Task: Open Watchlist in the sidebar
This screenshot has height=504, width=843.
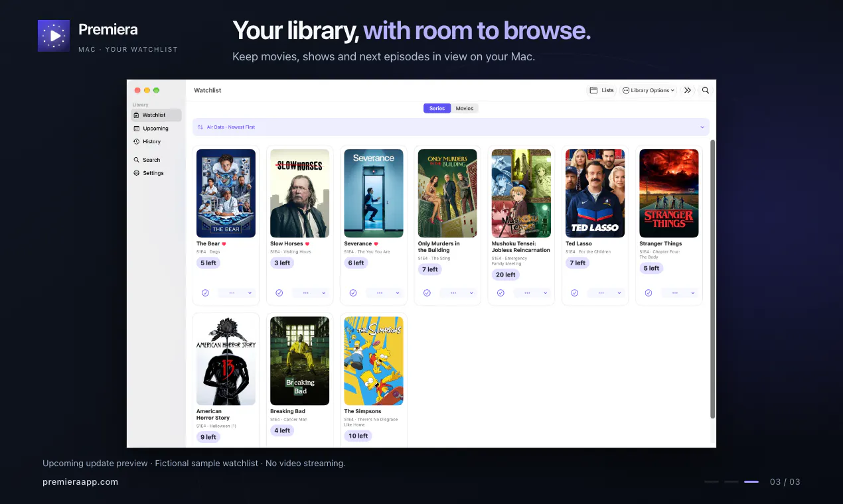Action: coord(156,115)
